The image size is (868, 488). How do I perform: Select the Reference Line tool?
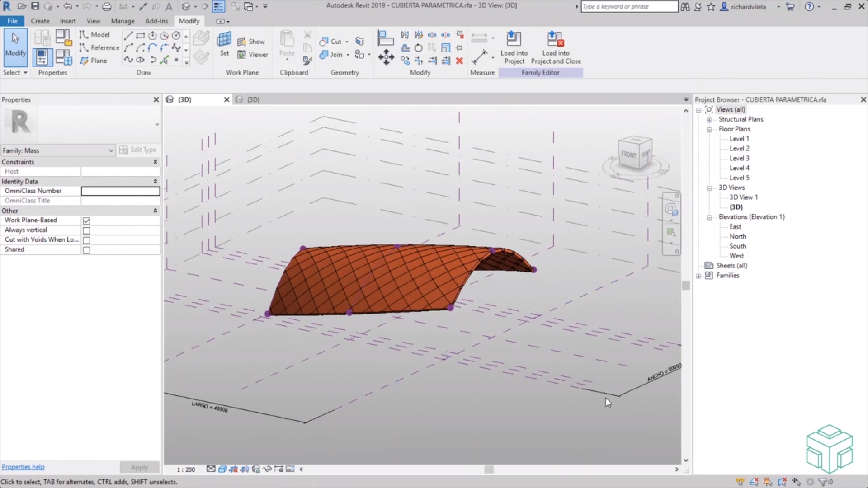pyautogui.click(x=99, y=47)
